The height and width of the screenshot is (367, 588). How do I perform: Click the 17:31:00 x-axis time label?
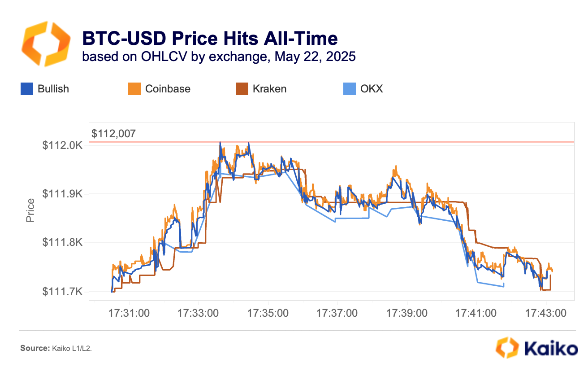point(129,313)
